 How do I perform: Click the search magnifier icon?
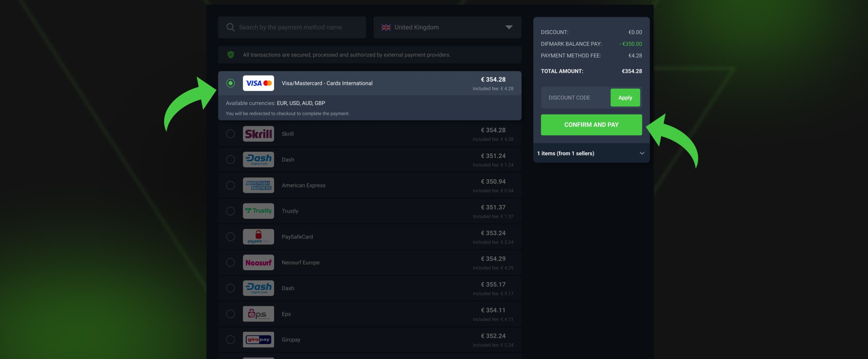(230, 27)
